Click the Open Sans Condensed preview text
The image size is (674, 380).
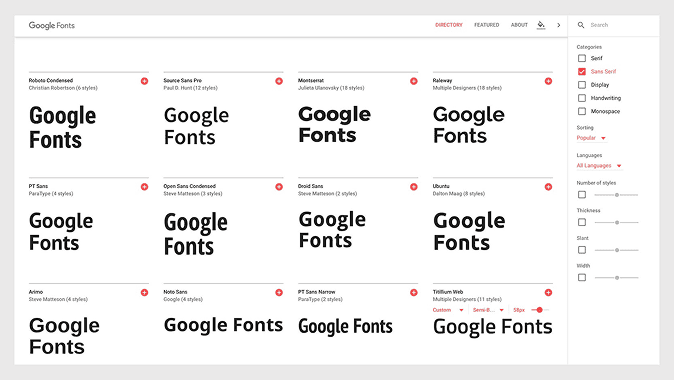tap(196, 234)
